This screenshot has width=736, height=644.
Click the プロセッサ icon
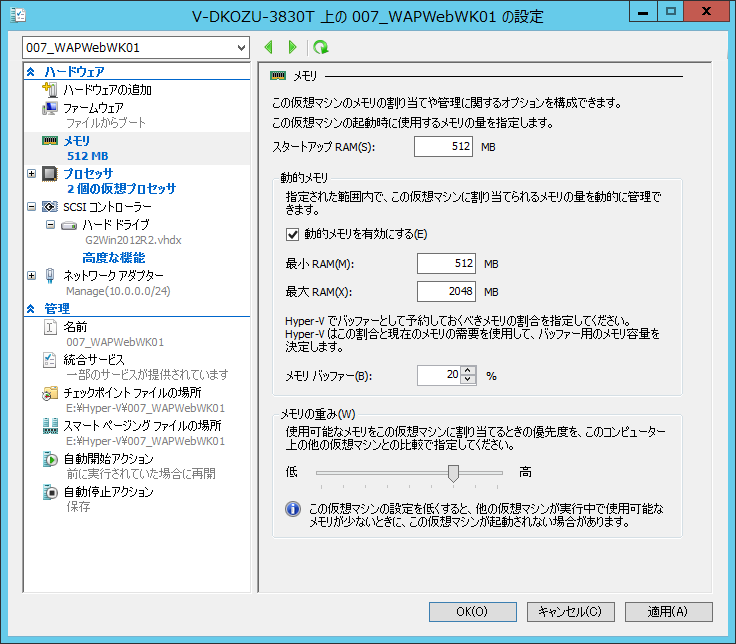tap(50, 174)
